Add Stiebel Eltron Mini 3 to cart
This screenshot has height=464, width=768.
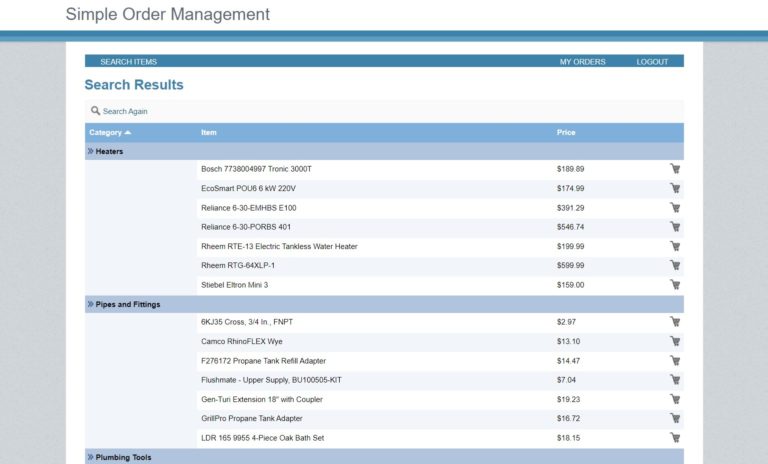pos(675,285)
